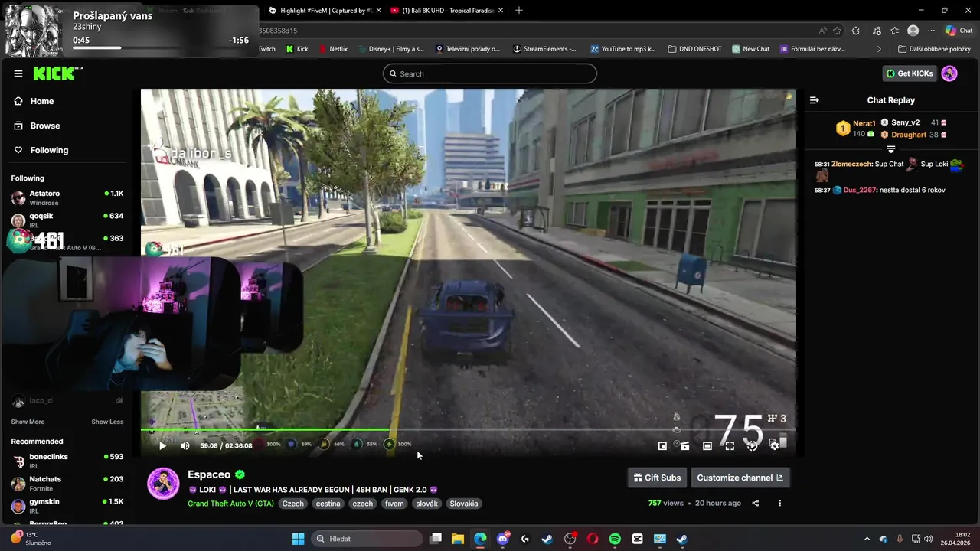The image size is (980, 551).
Task: Open the Copilot Chat button
Action: (959, 31)
